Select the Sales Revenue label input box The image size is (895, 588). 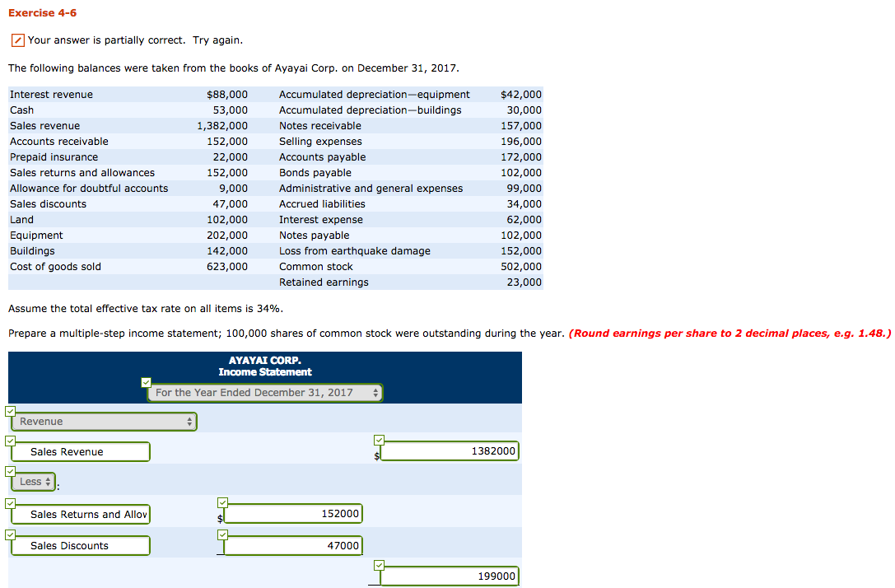[x=80, y=451]
